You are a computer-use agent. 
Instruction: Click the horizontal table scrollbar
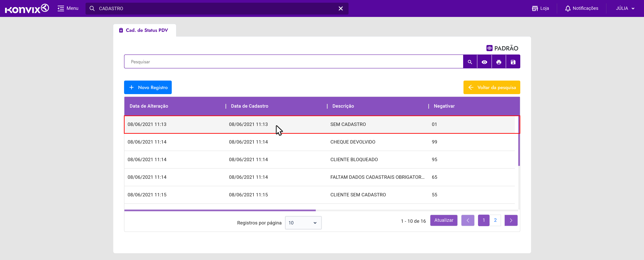220,210
